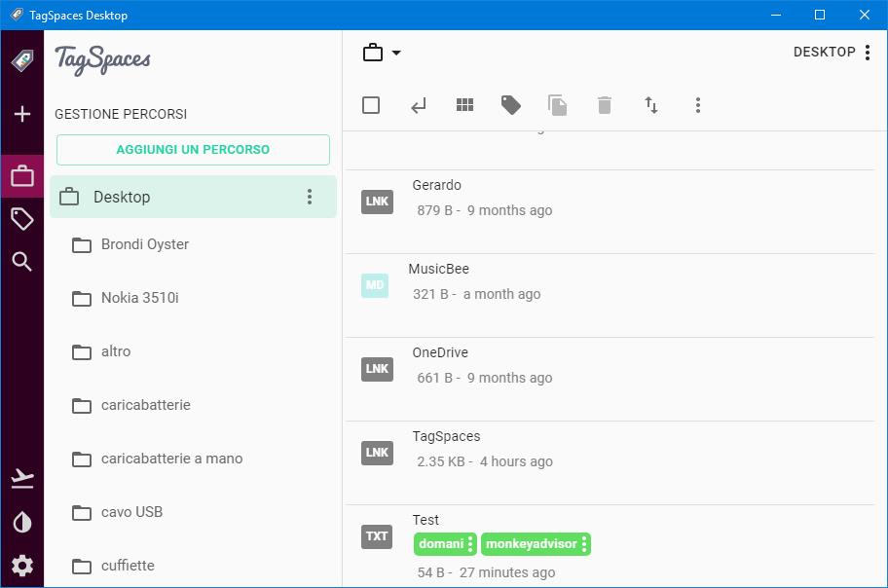
Task: Select the Desktop location entry
Action: (x=193, y=197)
